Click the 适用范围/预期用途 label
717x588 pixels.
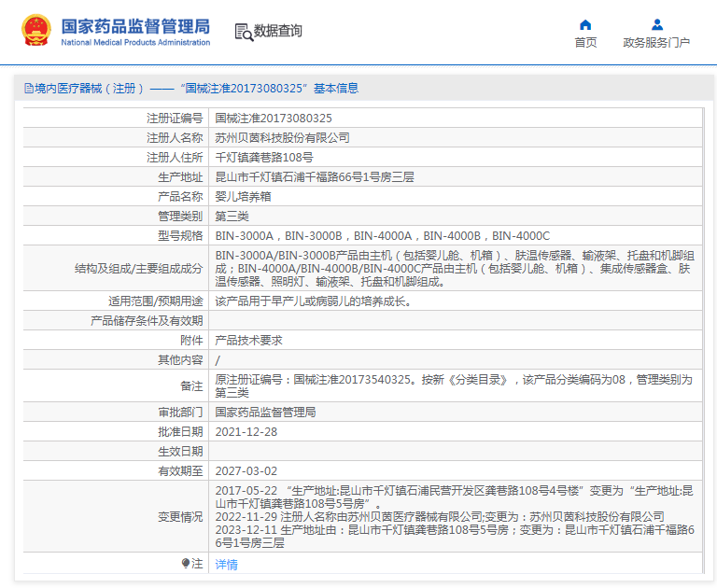coord(156,301)
